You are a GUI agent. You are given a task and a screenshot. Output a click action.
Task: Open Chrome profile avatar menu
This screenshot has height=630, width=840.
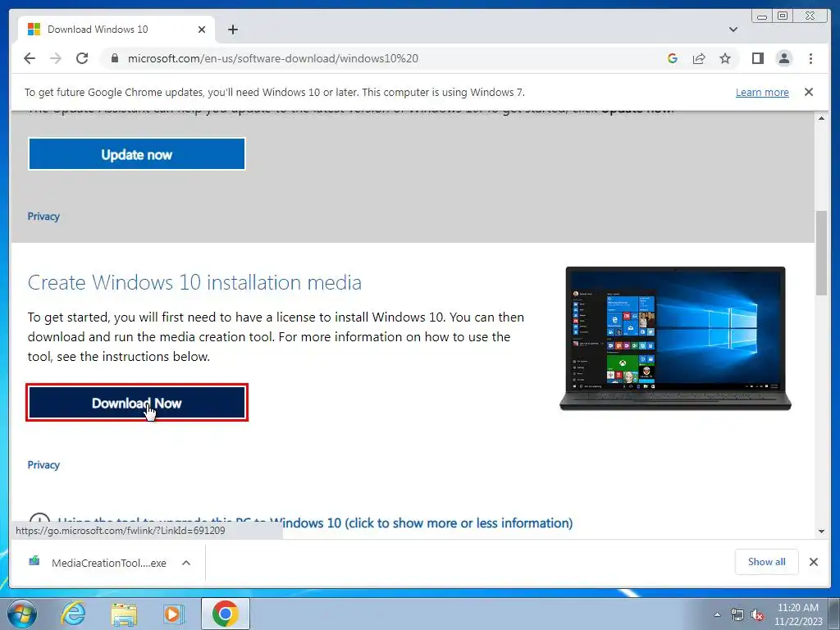click(x=783, y=58)
